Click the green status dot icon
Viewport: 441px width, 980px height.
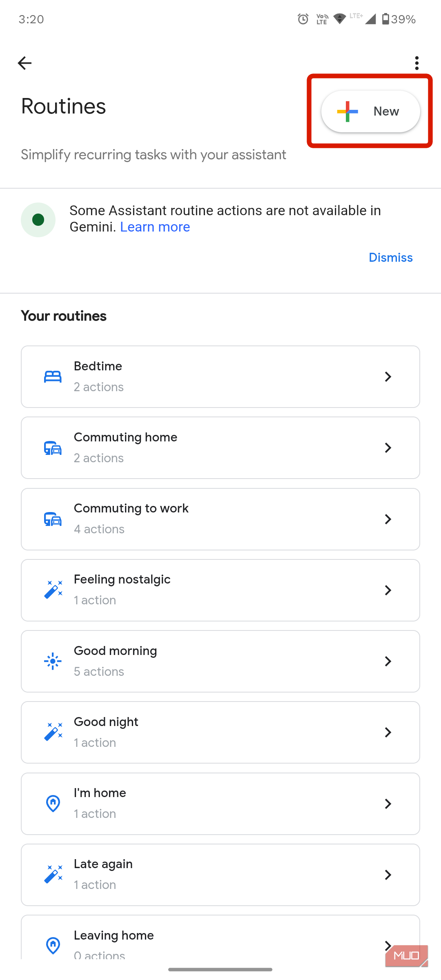pyautogui.click(x=38, y=220)
